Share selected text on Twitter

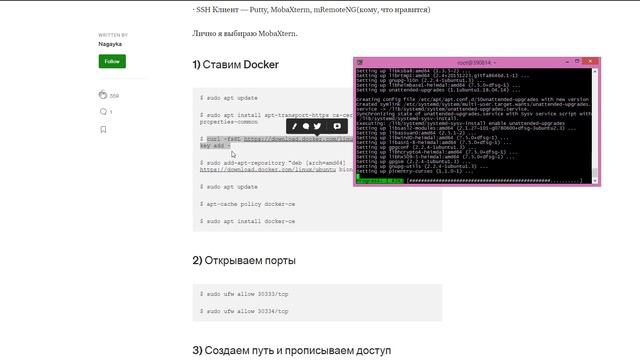(318, 126)
